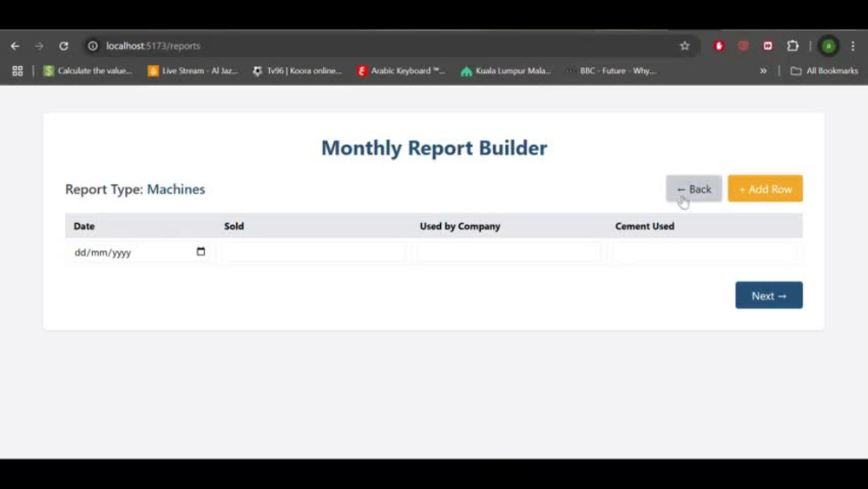
Task: Click the 'Used by Company' column header
Action: tap(460, 226)
